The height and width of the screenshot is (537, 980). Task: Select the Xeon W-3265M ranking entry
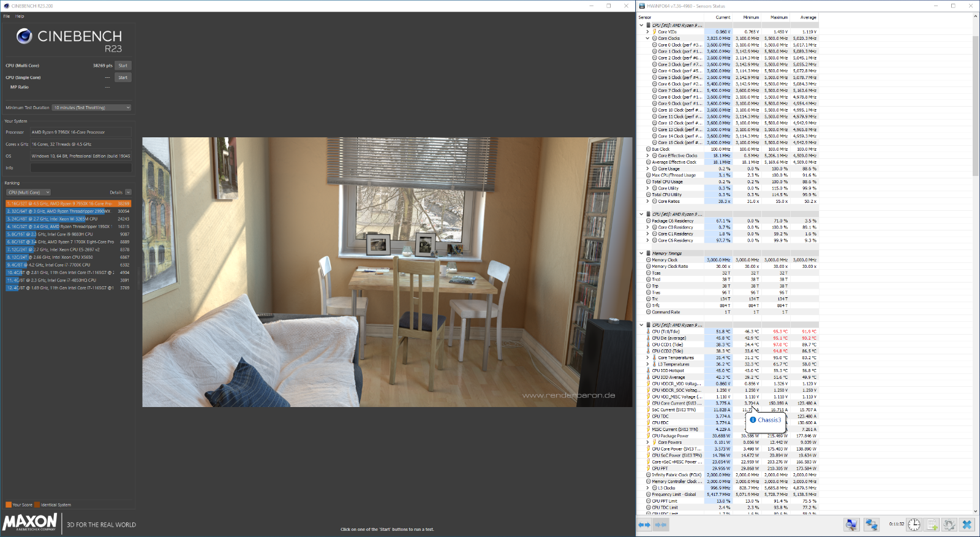[x=69, y=219]
